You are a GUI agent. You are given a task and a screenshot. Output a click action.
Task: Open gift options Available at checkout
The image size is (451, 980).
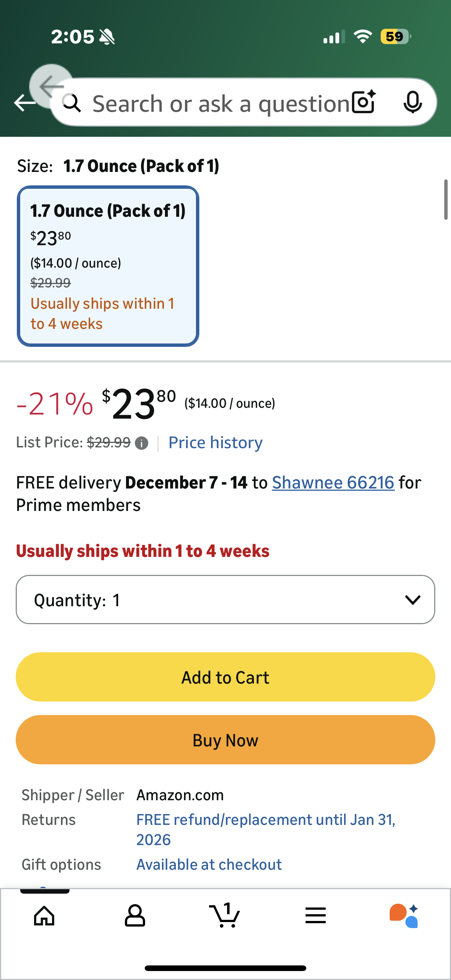209,865
